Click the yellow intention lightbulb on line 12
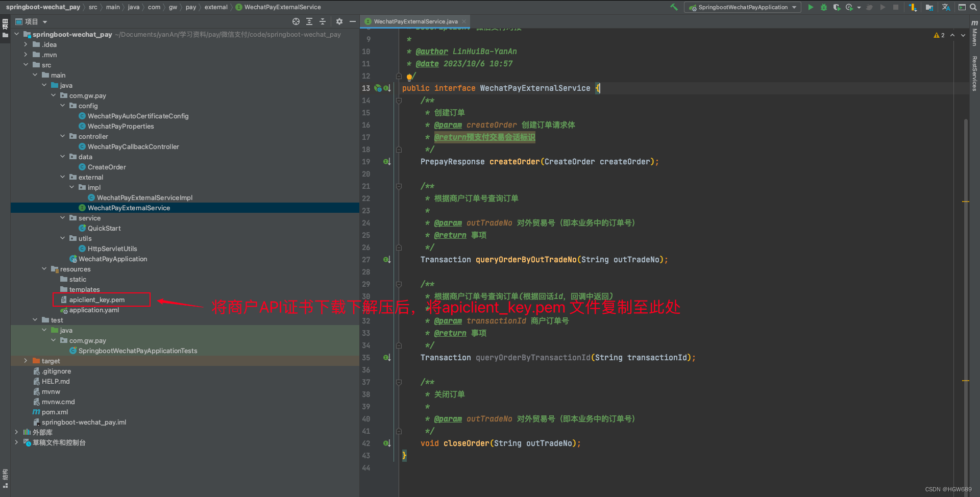Viewport: 980px width, 497px height. pyautogui.click(x=409, y=77)
